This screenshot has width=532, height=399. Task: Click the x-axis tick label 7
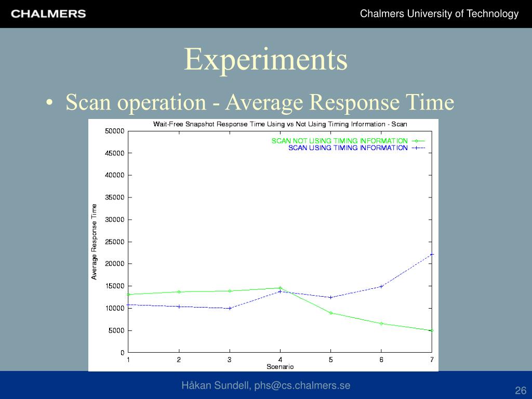[432, 360]
